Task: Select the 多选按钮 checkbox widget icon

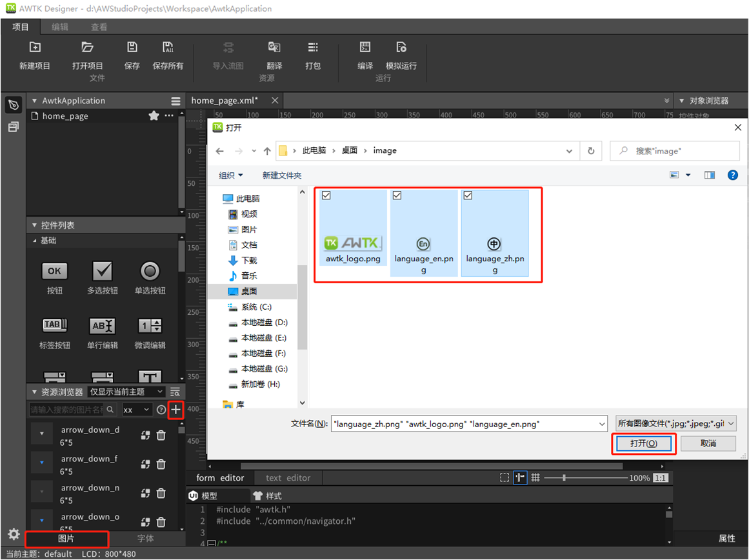Action: coord(102,271)
